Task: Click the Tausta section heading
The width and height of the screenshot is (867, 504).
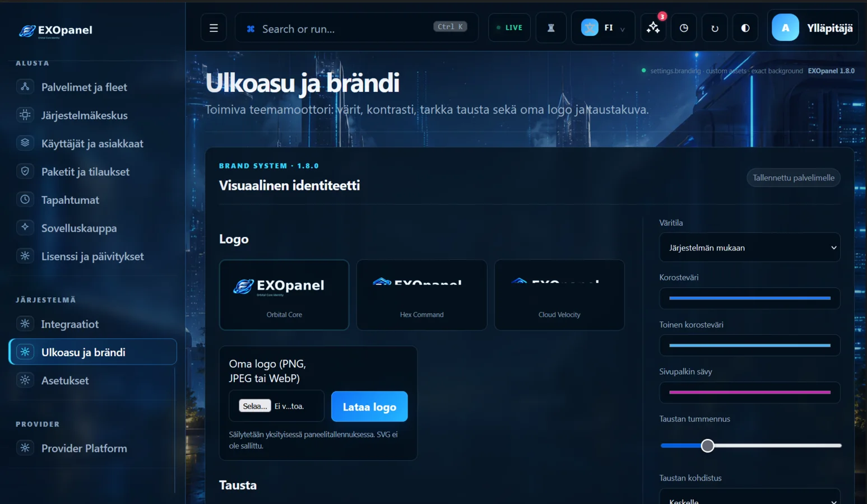Action: [238, 485]
